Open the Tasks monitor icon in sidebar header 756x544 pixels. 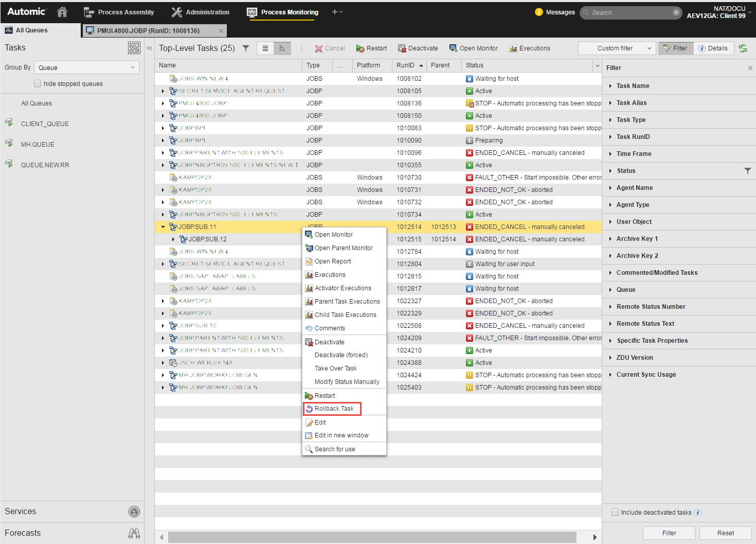(134, 48)
